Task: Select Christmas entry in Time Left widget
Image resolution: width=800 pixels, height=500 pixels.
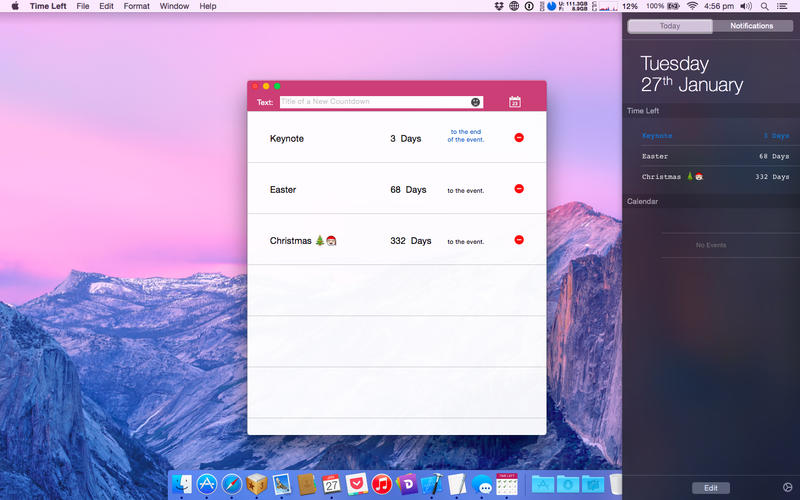Action: (715, 177)
